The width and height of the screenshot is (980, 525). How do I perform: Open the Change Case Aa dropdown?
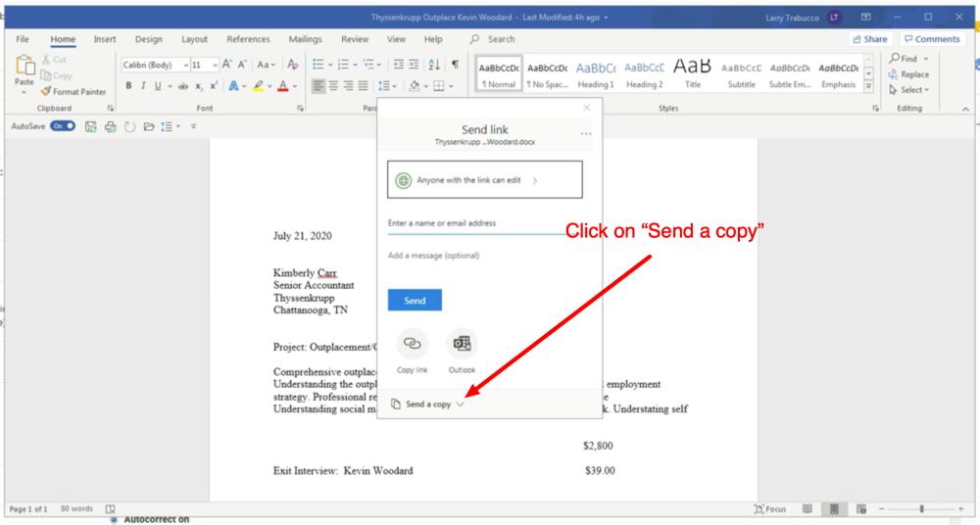pos(267,65)
